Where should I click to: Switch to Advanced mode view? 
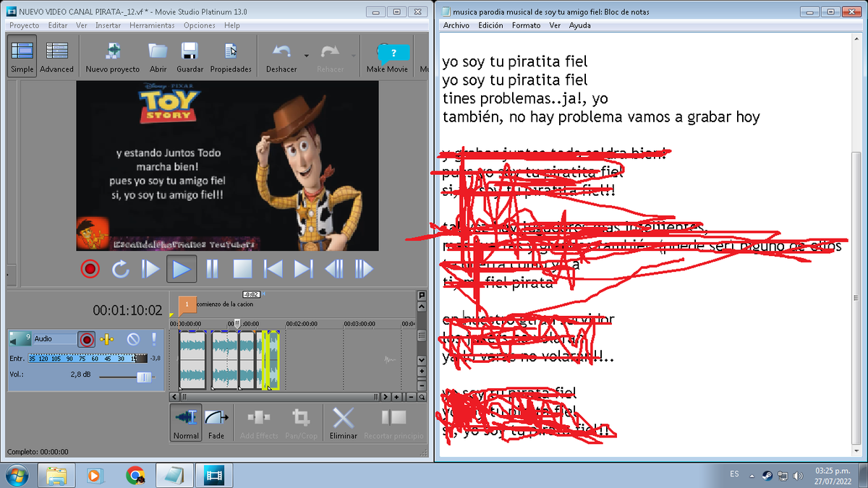pyautogui.click(x=56, y=56)
